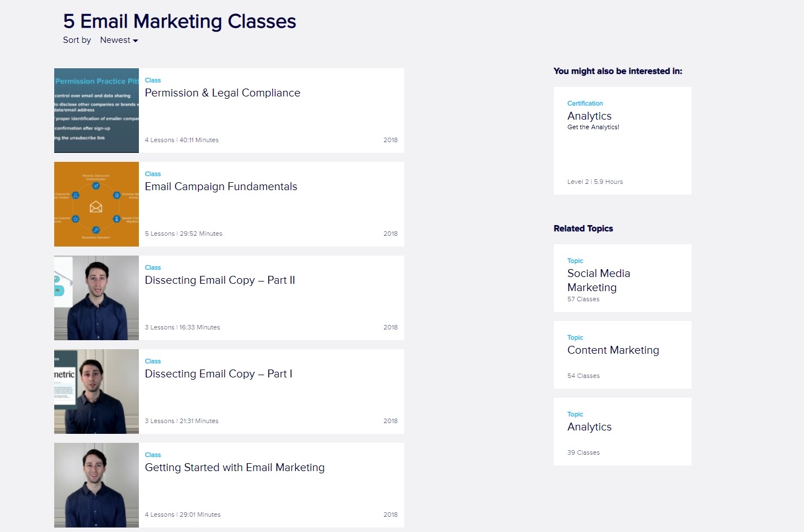This screenshot has width=804, height=532.
Task: Open the Analytics topic with 39 classes
Action: pyautogui.click(x=589, y=427)
